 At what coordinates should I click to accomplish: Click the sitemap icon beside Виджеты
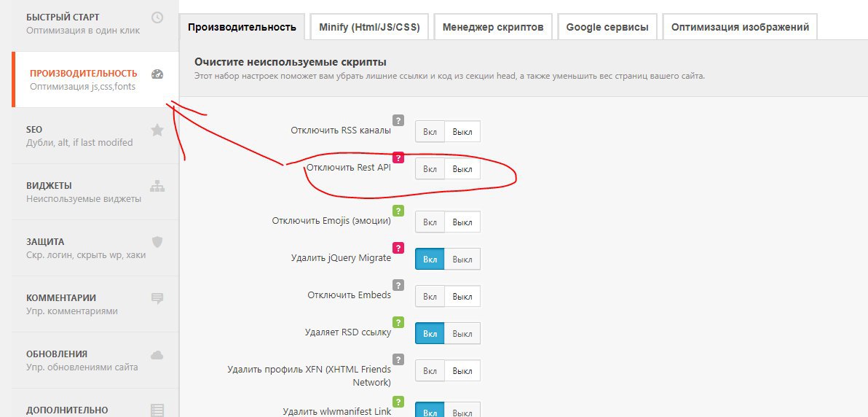tap(157, 186)
